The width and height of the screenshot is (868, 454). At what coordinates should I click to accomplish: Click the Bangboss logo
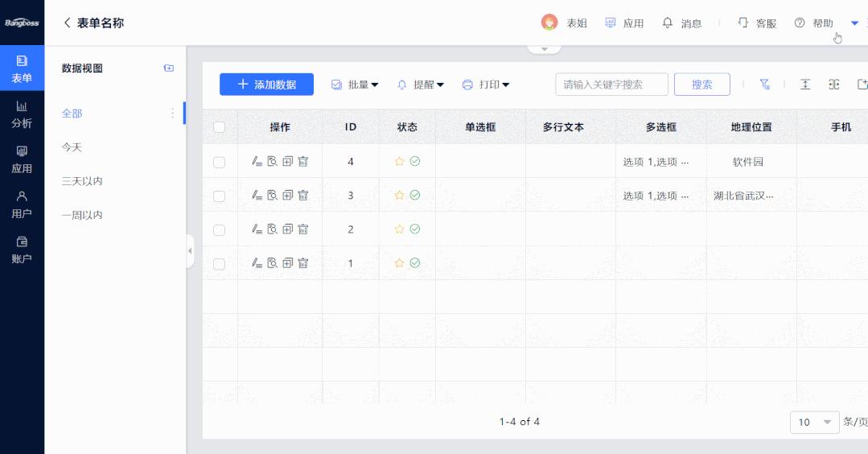[22, 23]
